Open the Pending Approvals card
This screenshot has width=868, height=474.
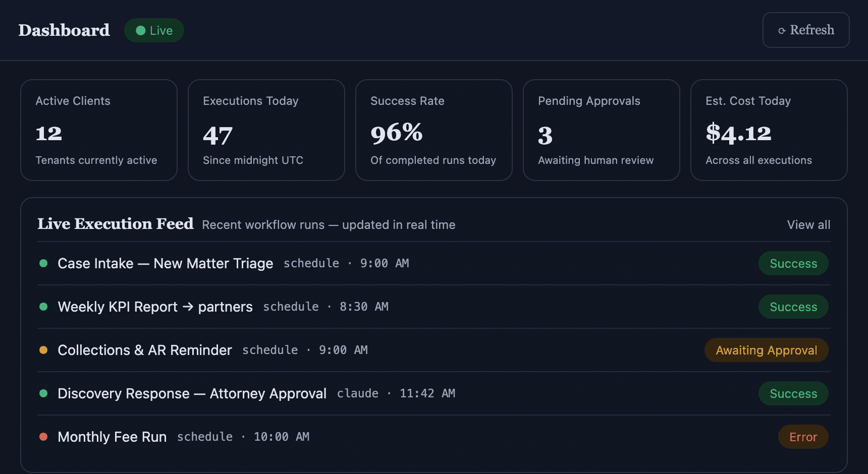pos(602,130)
